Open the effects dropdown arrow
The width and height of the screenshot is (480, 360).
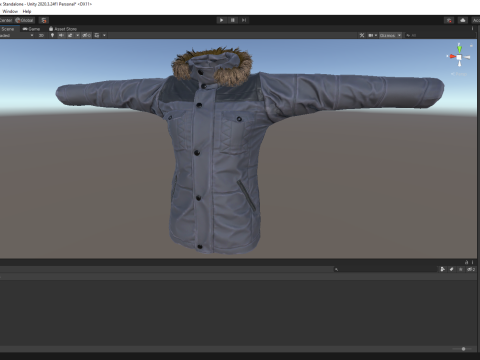(78, 35)
